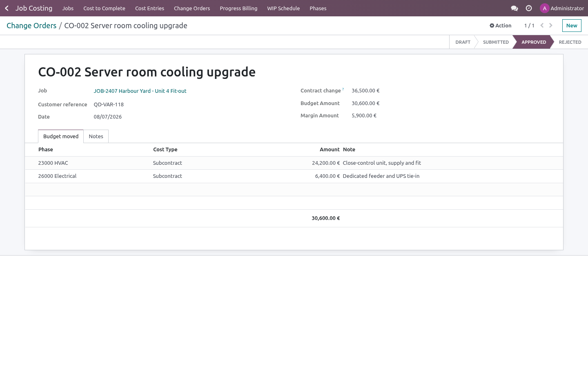The image size is (588, 368).
Task: Open the activities clock icon
Action: [x=529, y=8]
